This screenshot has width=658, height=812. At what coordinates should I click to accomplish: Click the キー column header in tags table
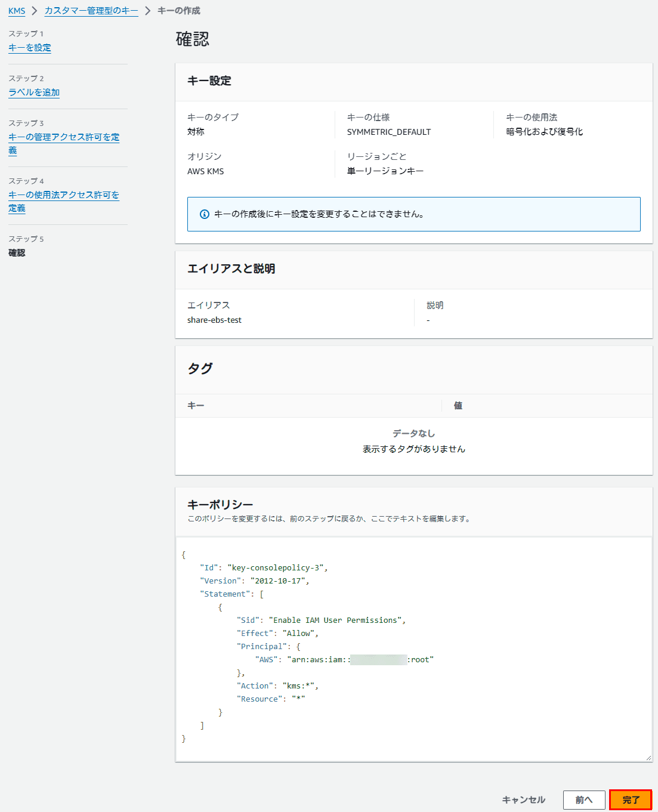(x=196, y=406)
